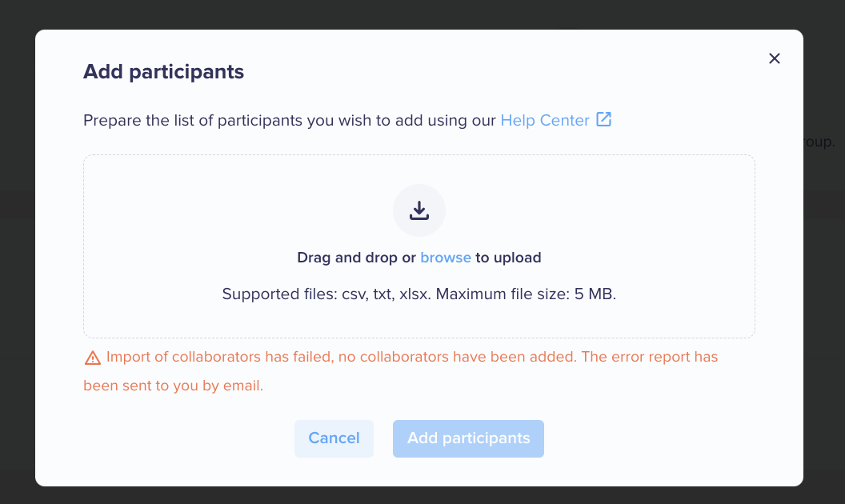Click the 'Maximum file size: 5 MB' text
This screenshot has height=504, width=845.
[x=526, y=294]
